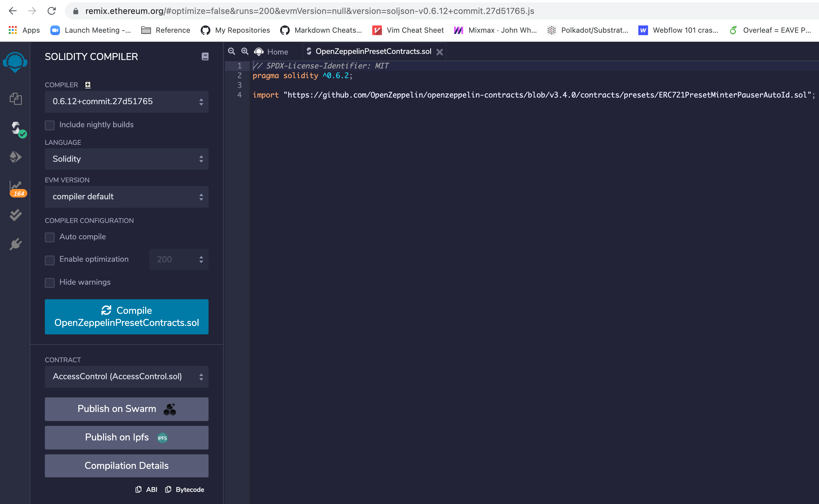Click the add custom compiler plus icon
This screenshot has height=504, width=819.
pyautogui.click(x=88, y=85)
